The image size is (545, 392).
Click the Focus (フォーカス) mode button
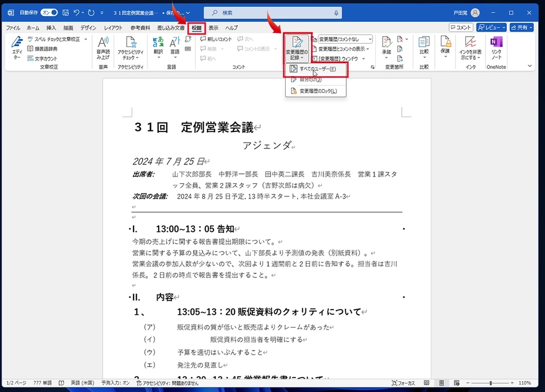(403, 383)
